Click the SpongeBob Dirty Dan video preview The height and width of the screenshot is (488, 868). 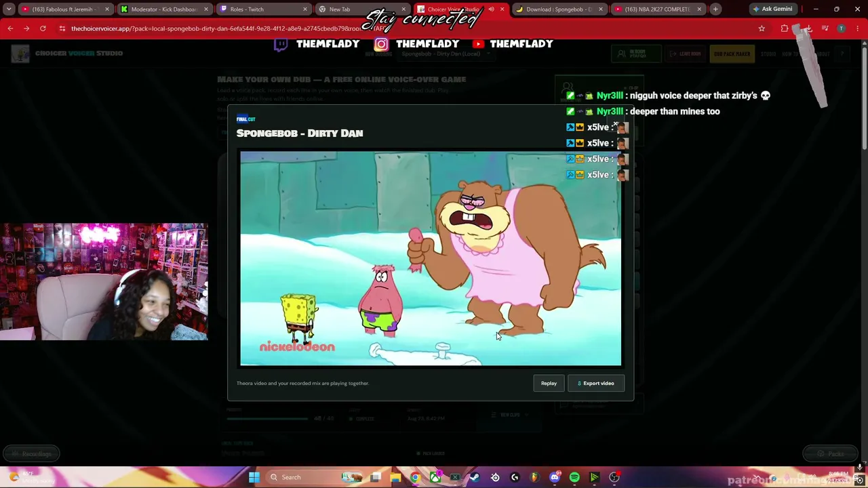[x=431, y=258]
